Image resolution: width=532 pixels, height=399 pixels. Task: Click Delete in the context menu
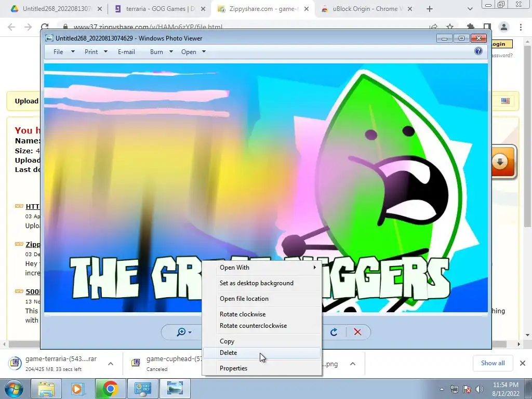[x=262, y=353]
